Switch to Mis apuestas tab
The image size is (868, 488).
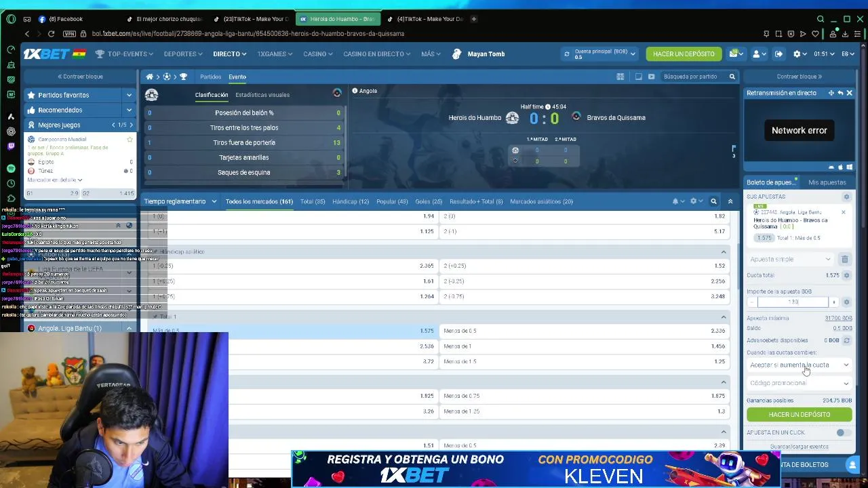tap(827, 182)
